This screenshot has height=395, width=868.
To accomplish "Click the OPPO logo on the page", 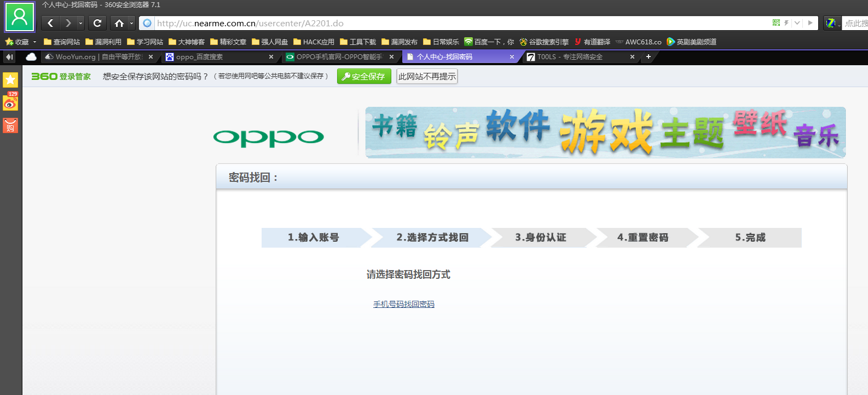I will coord(268,138).
